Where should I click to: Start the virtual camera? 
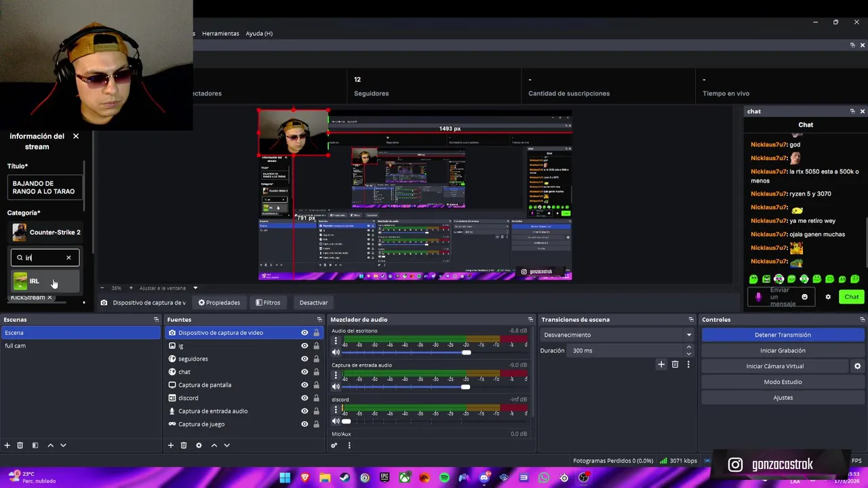pos(775,366)
